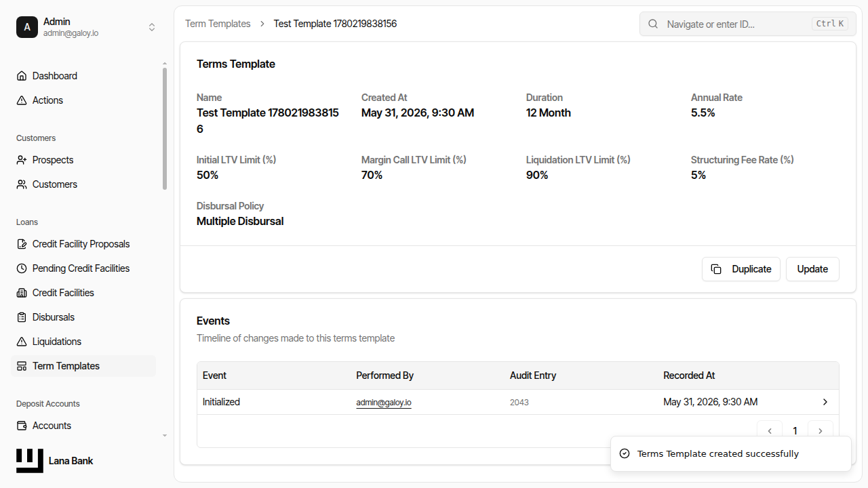The height and width of the screenshot is (488, 868).
Task: Click the Duration value 12 Month
Action: 549,113
